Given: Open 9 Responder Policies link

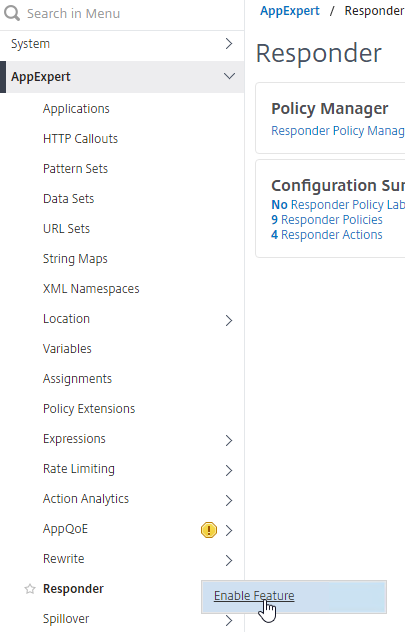Looking at the screenshot, I should click(x=327, y=220).
